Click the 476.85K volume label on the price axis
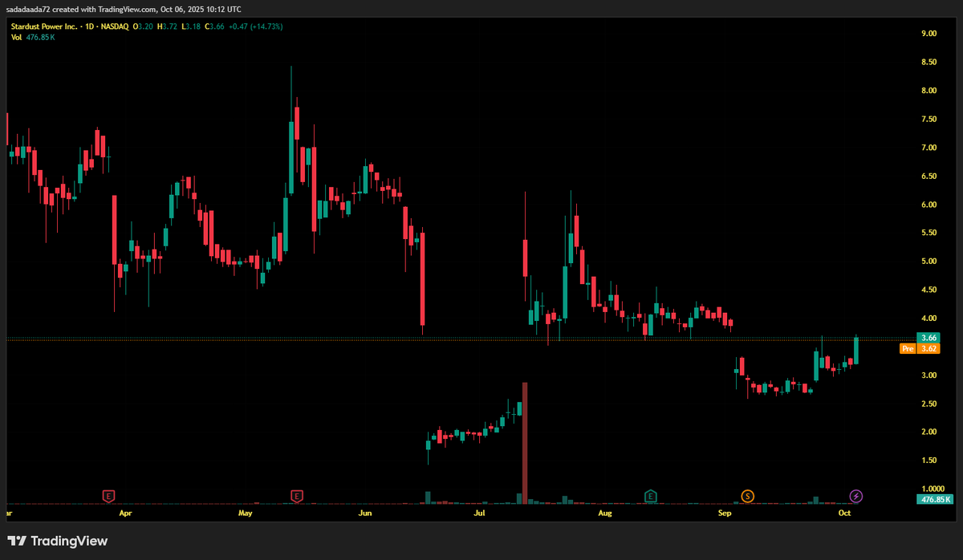The width and height of the screenshot is (963, 560). pos(933,500)
